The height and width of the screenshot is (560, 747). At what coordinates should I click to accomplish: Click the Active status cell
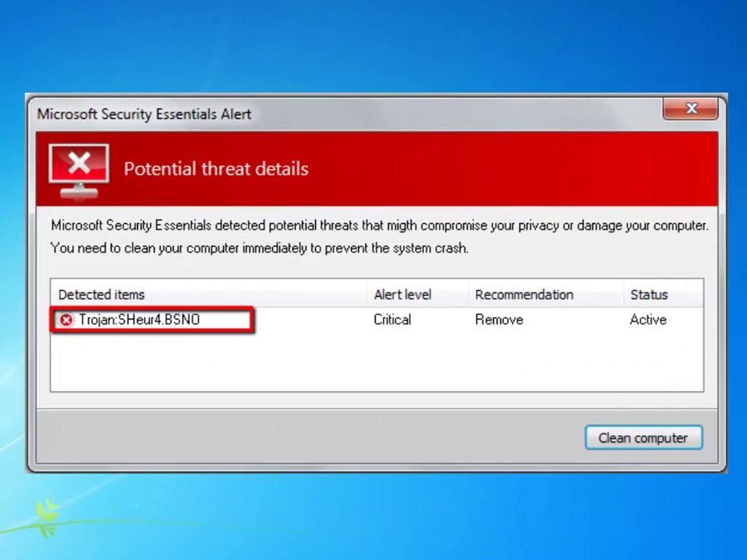point(648,320)
